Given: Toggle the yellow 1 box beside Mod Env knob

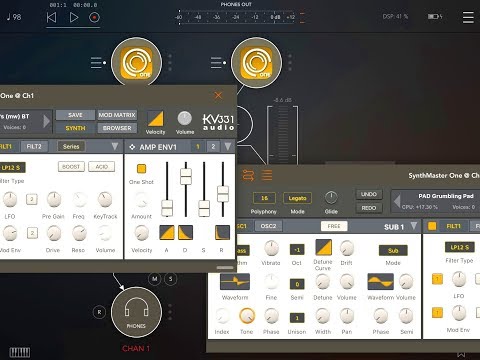Looking at the screenshot, I should tap(437, 313).
